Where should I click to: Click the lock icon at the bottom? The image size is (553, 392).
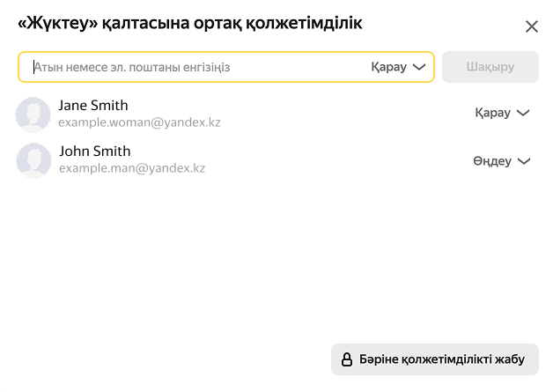(347, 359)
